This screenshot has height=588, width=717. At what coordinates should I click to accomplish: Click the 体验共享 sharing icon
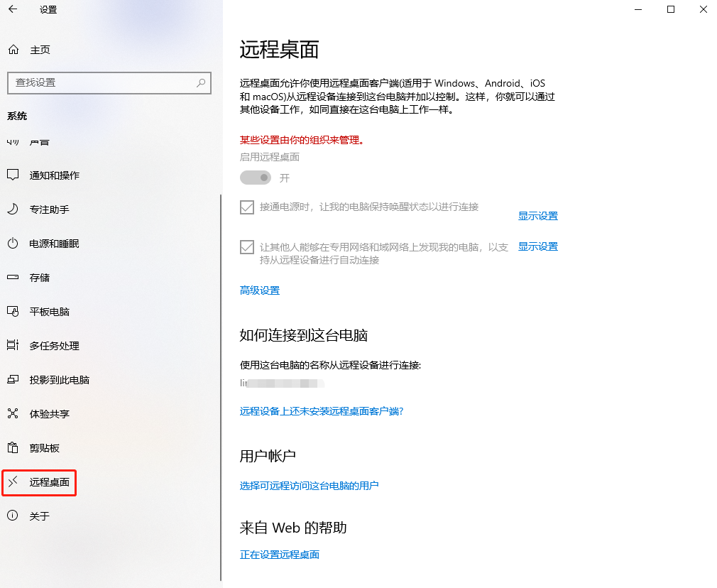13,413
